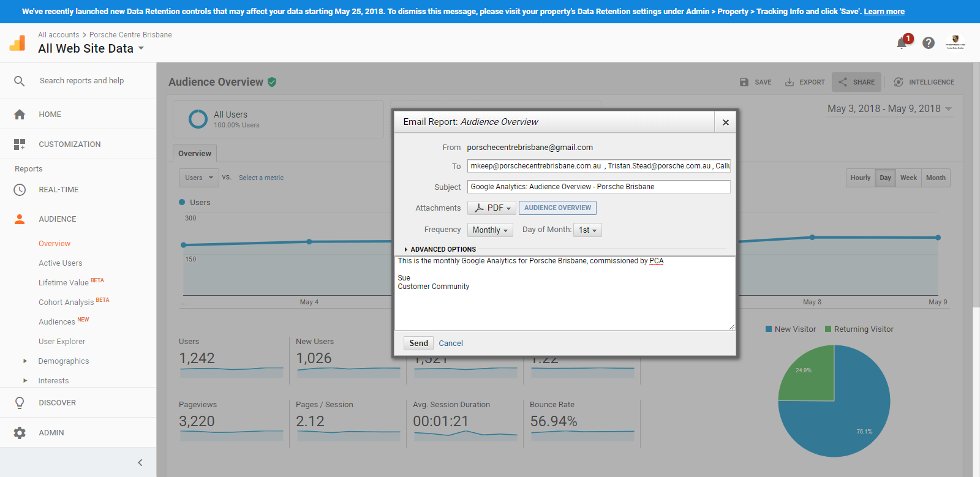980x477 pixels.
Task: Click the Google Analytics logo icon
Action: (x=18, y=43)
